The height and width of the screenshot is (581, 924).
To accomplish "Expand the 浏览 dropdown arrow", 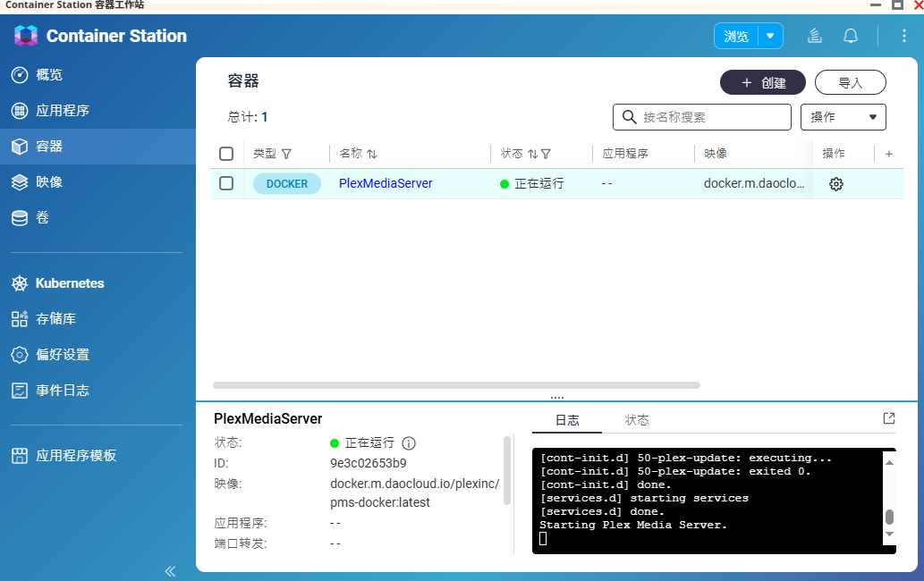I will (x=770, y=37).
